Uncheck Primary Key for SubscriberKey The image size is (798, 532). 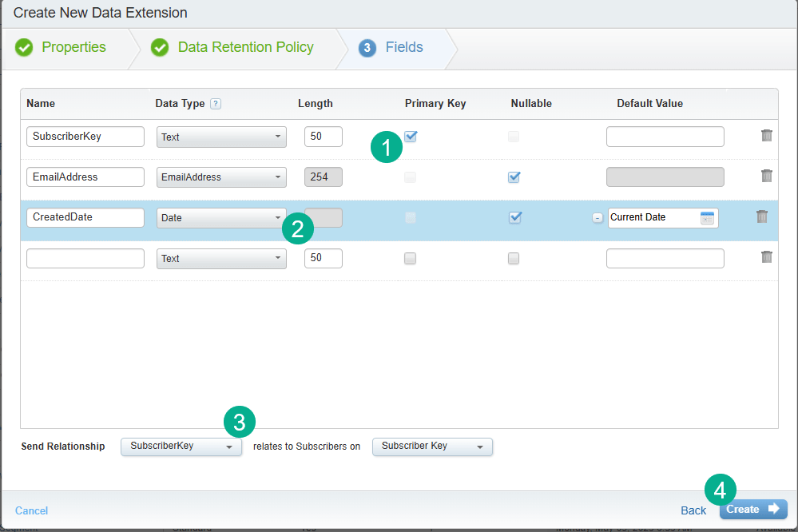pyautogui.click(x=411, y=137)
